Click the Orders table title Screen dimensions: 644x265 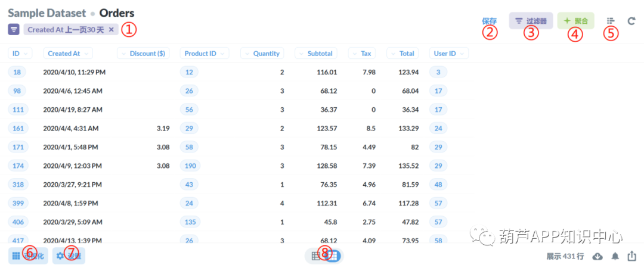click(x=117, y=13)
